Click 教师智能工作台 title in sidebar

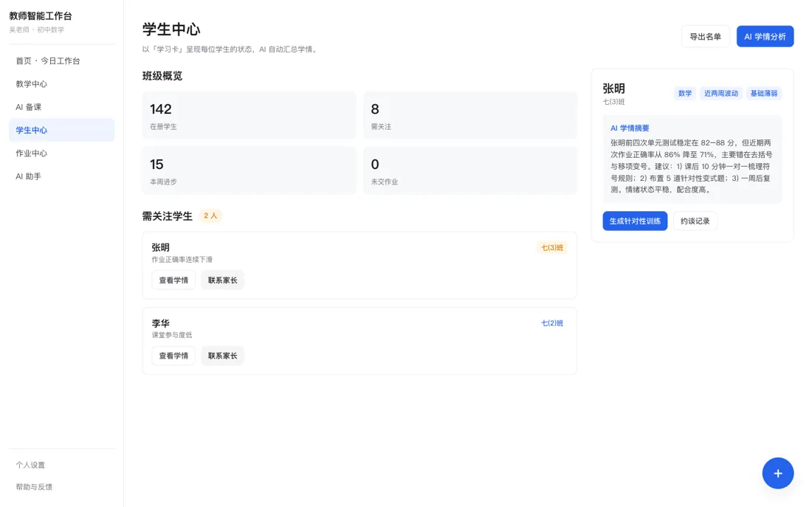click(41, 16)
